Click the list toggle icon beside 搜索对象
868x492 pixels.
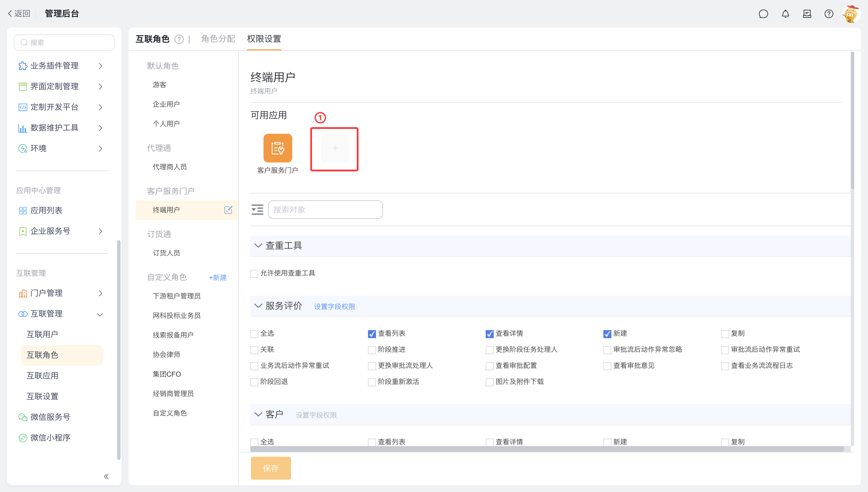[x=257, y=210]
